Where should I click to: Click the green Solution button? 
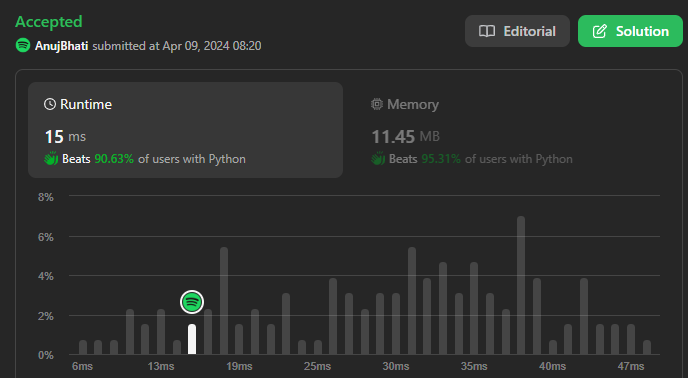630,31
